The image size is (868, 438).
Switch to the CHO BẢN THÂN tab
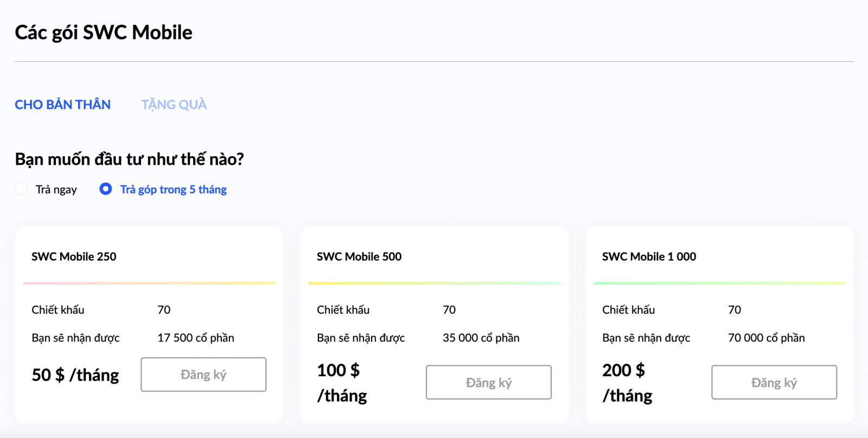(62, 105)
